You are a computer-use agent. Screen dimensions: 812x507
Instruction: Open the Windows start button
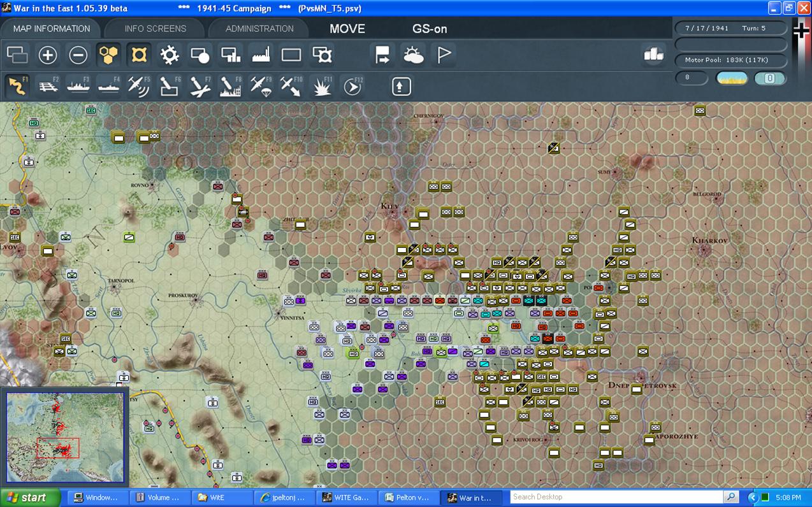coord(30,497)
